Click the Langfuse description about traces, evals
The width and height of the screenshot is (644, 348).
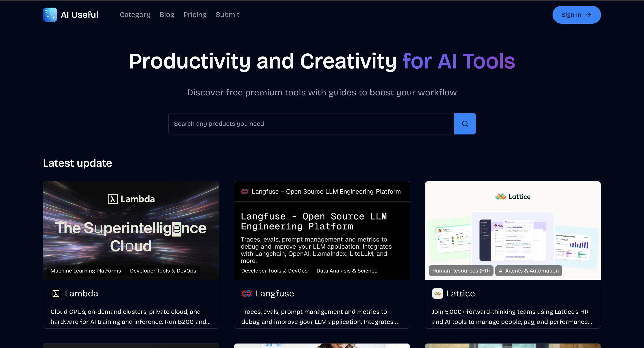320,317
